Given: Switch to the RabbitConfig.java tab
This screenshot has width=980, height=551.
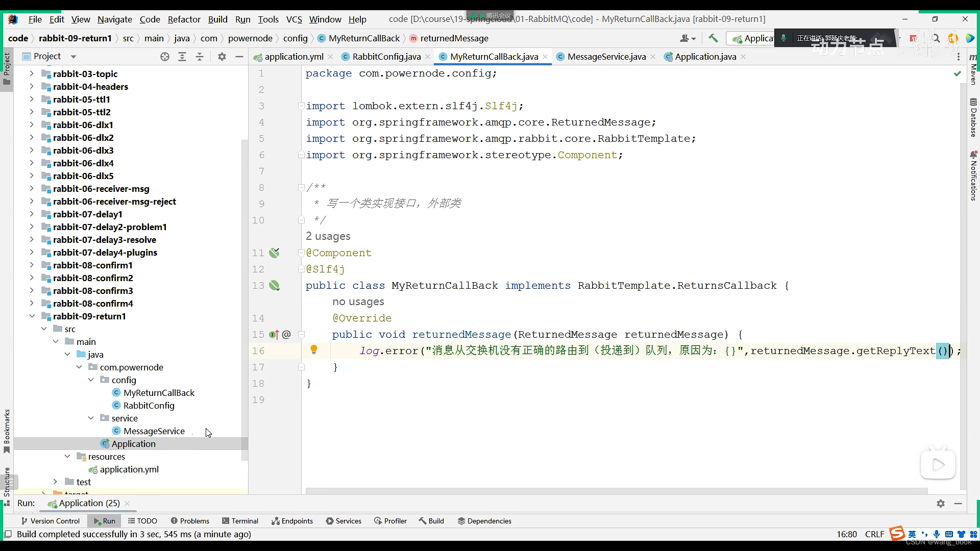Looking at the screenshot, I should pos(386,57).
